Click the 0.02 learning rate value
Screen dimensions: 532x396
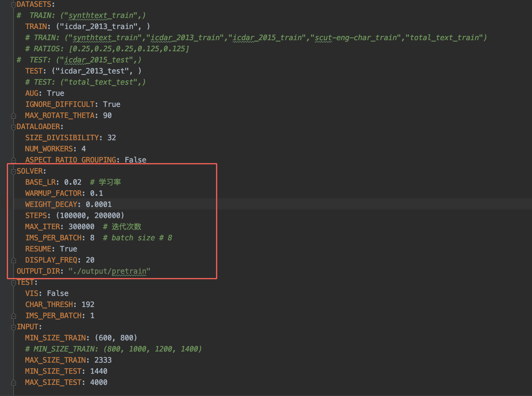click(x=73, y=182)
